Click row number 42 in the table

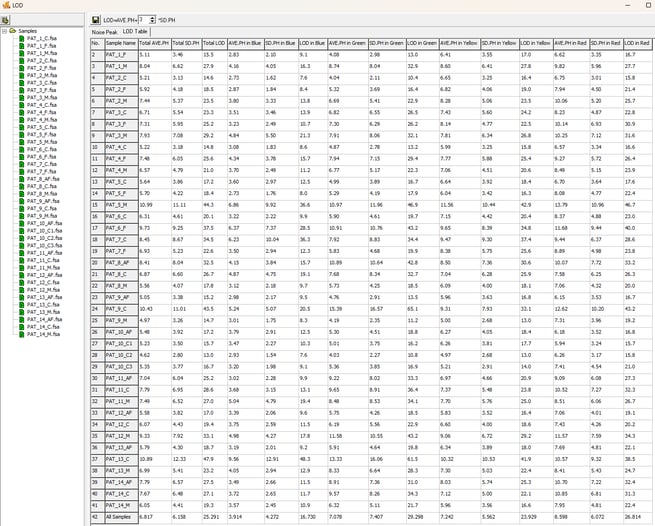pyautogui.click(x=97, y=517)
